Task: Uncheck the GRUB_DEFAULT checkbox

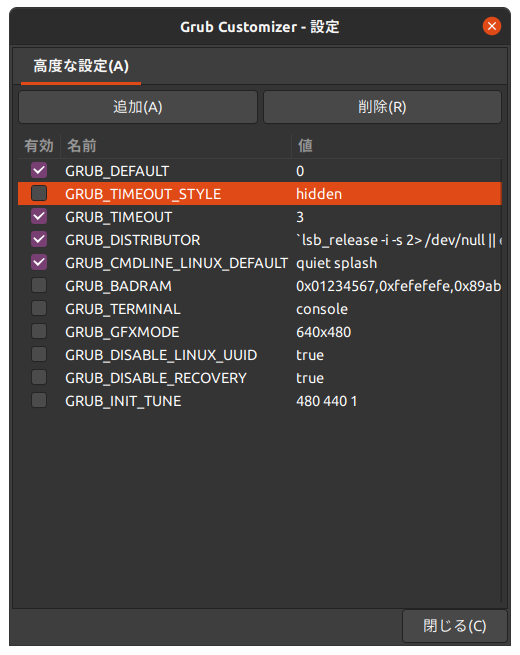Action: 39,170
